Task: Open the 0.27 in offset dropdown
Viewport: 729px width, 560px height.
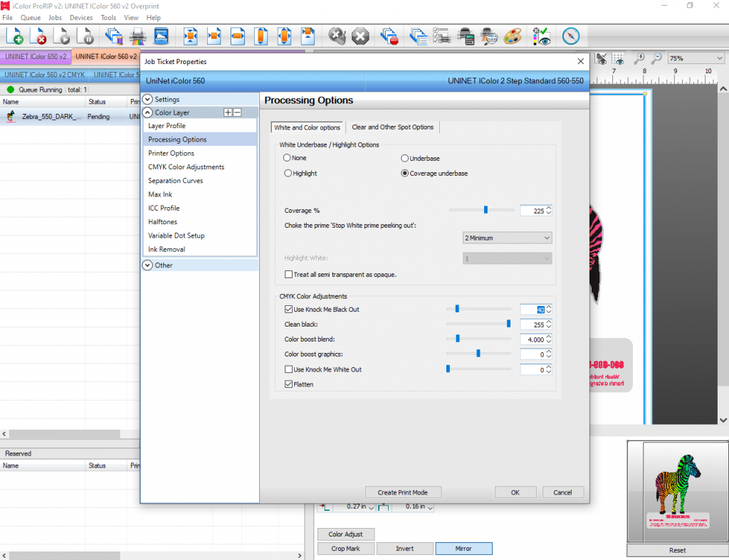Action: tap(371, 507)
